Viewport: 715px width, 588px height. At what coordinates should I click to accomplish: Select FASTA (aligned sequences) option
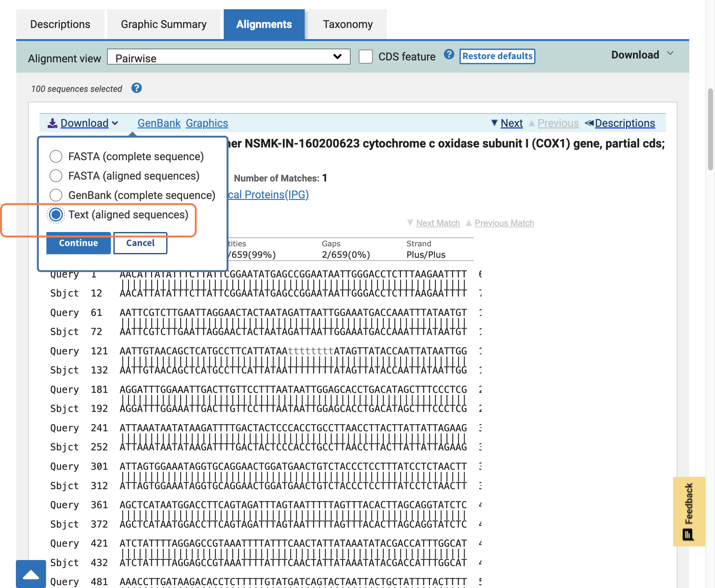point(56,176)
